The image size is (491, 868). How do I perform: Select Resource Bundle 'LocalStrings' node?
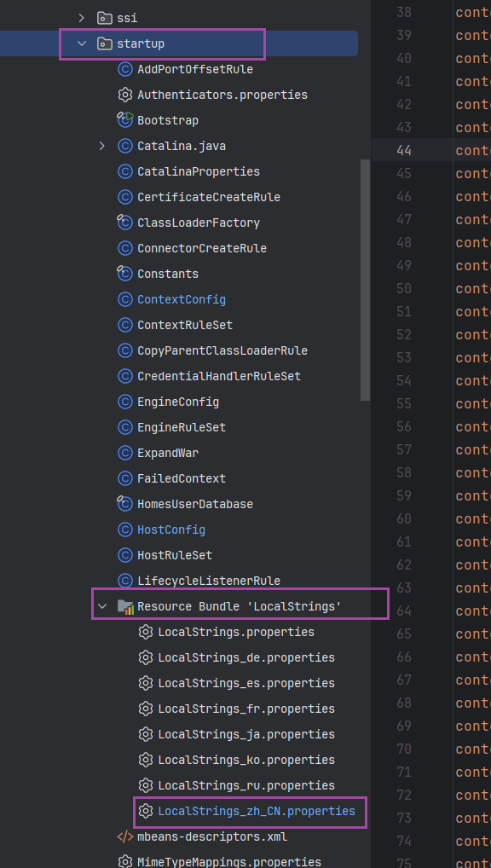tap(240, 607)
